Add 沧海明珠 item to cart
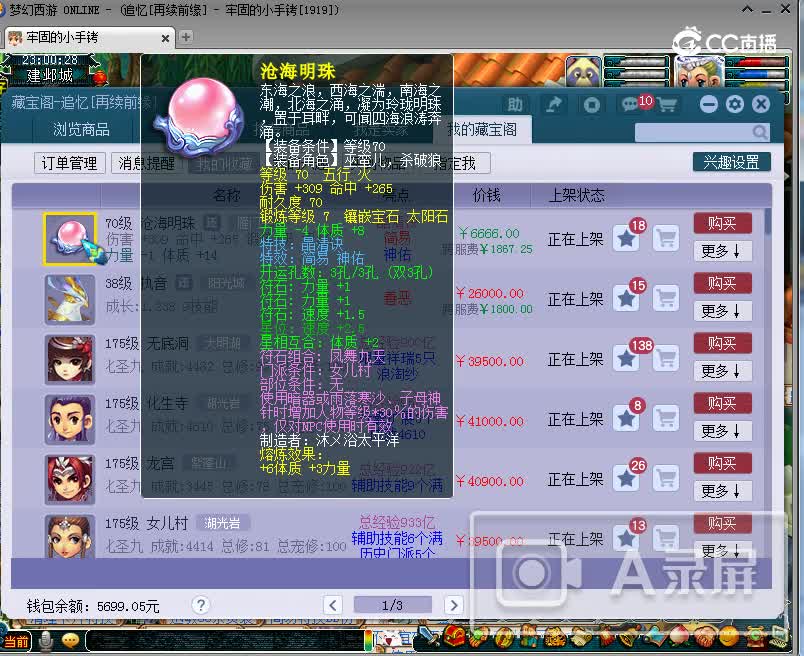804x656 pixels. pos(666,238)
